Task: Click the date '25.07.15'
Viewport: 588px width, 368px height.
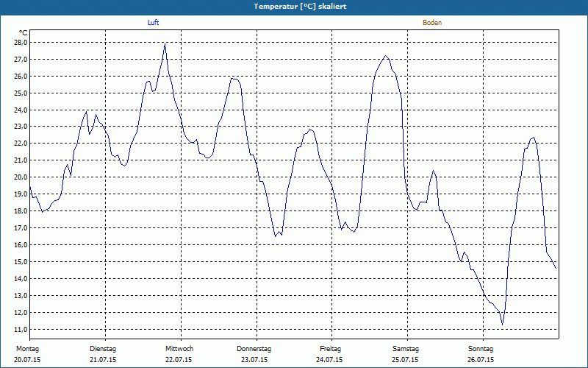Action: [405, 360]
